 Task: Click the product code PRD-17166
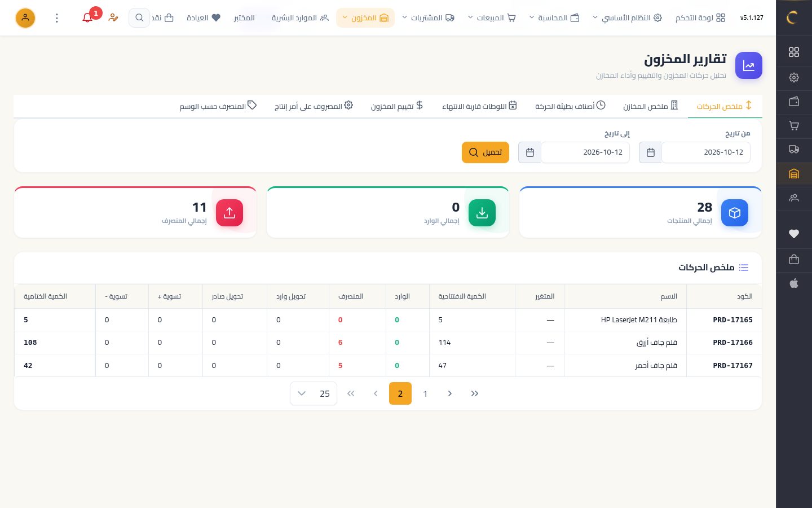click(732, 343)
